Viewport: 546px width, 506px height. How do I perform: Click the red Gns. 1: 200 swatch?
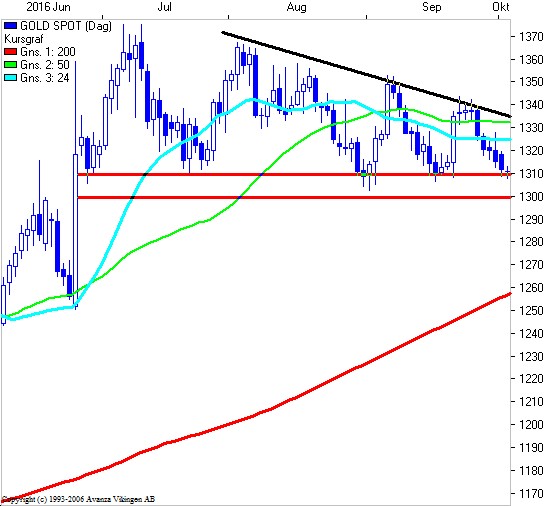[x=10, y=52]
